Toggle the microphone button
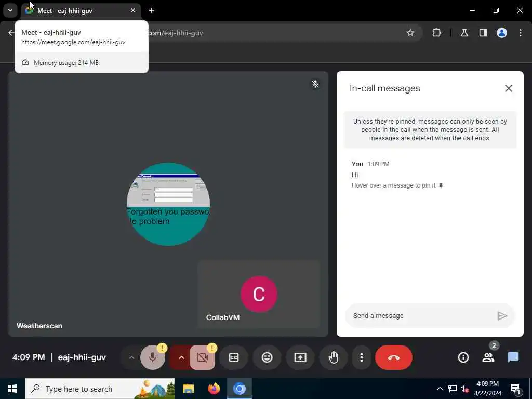 pyautogui.click(x=153, y=357)
